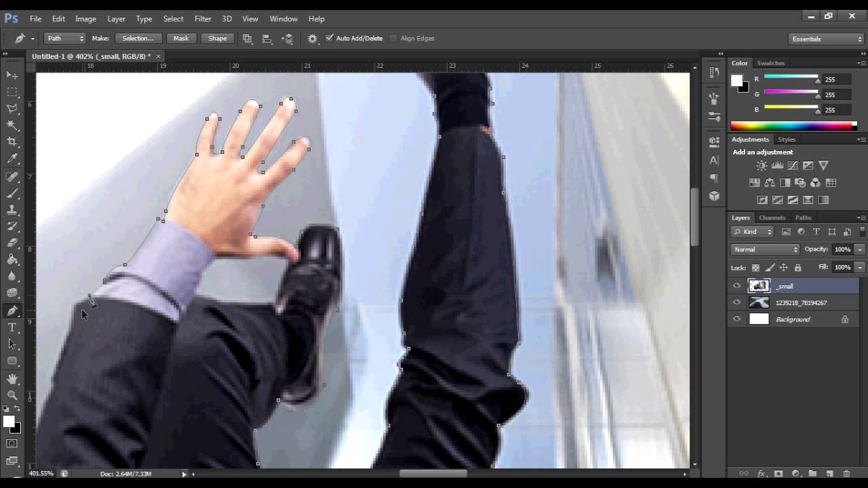The image size is (868, 488).
Task: Click the R color slider
Action: [791, 77]
